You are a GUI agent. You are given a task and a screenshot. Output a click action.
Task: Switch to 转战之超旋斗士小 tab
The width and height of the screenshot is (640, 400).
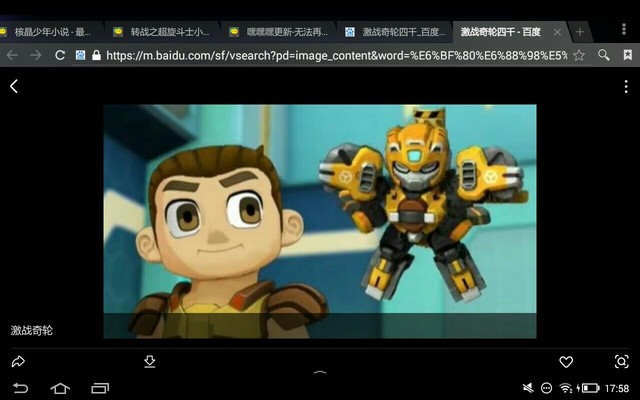coord(162,32)
